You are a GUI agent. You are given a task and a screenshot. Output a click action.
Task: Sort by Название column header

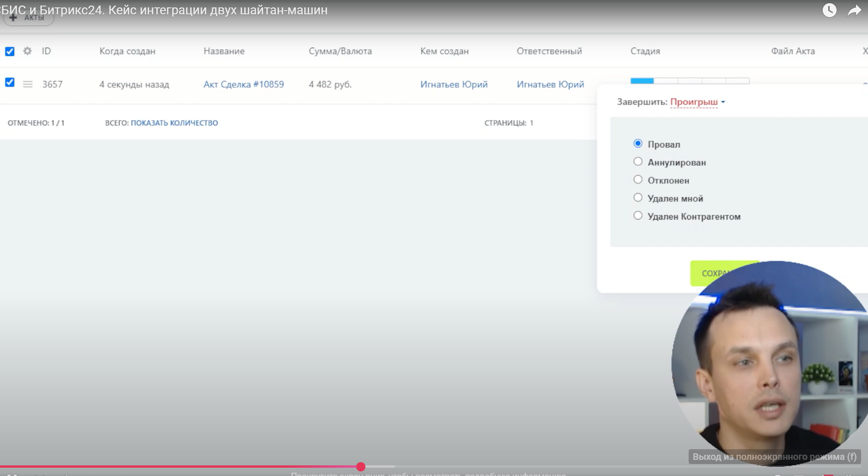[x=224, y=51]
